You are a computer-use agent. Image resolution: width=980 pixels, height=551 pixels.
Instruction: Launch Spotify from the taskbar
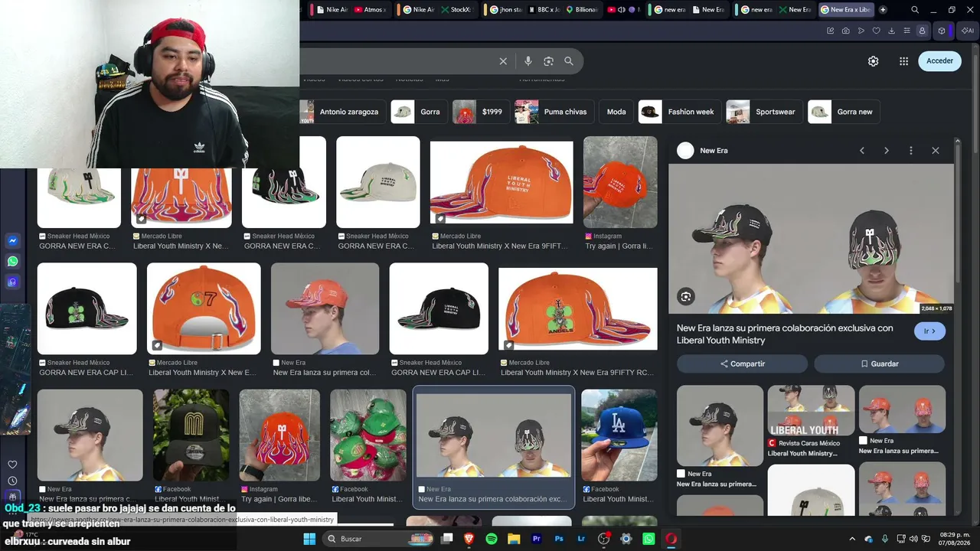[x=492, y=539]
